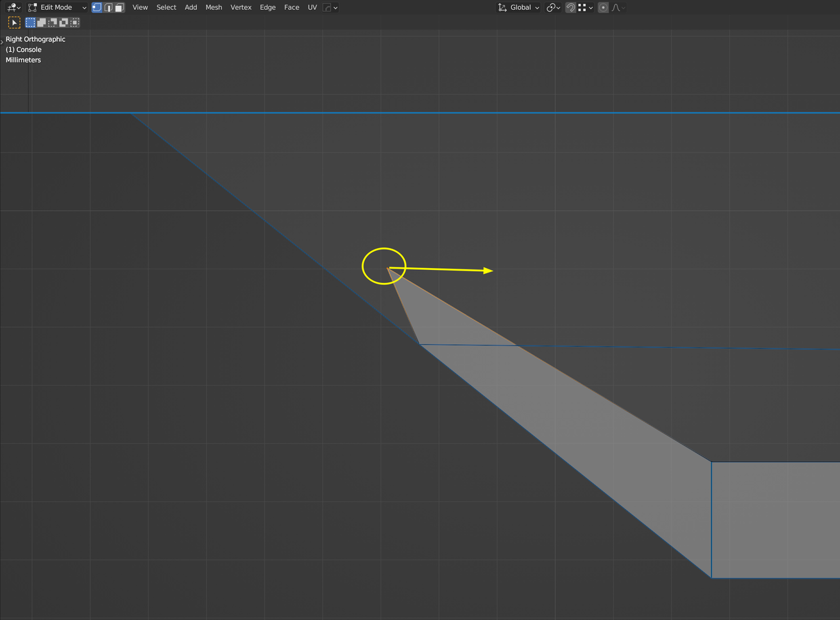Open the View menu
This screenshot has height=620, width=840.
click(x=140, y=7)
